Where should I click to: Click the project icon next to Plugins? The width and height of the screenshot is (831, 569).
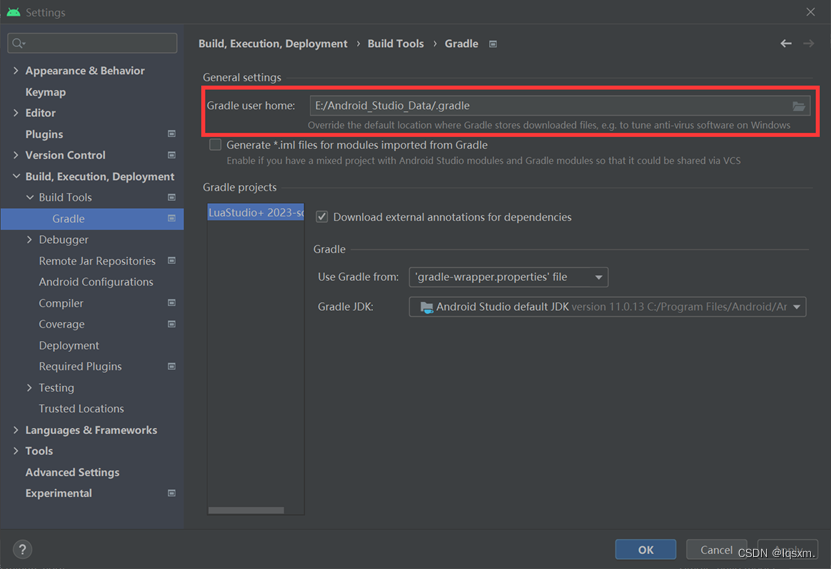click(x=172, y=134)
